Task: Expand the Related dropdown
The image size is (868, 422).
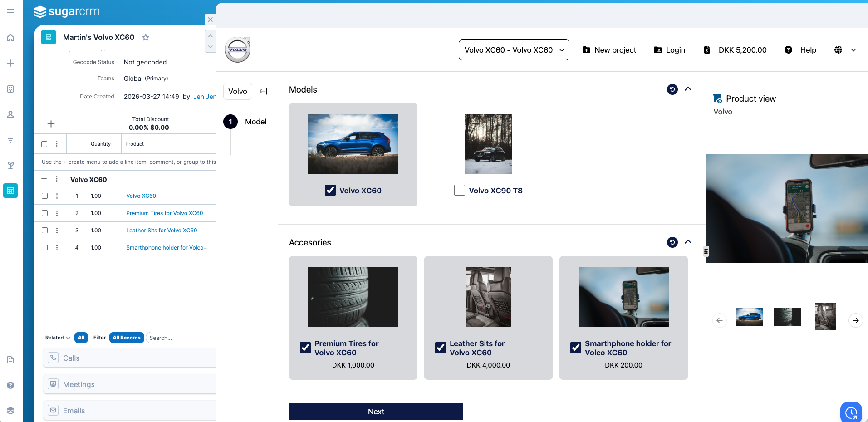Action: (58, 338)
